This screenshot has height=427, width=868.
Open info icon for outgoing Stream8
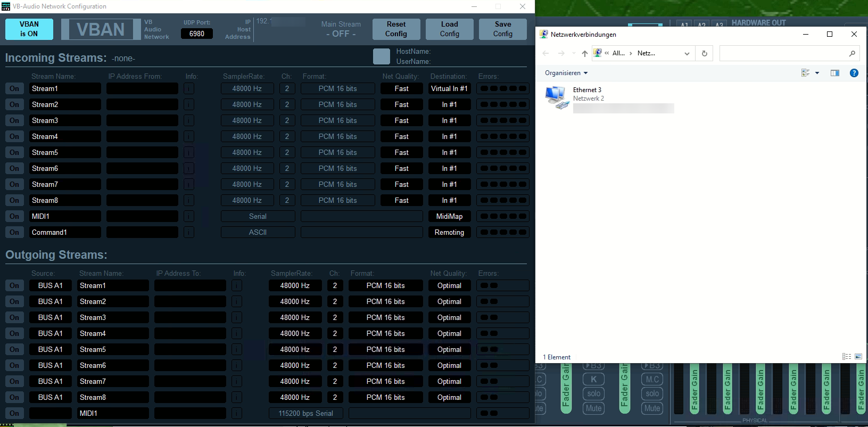pos(237,398)
